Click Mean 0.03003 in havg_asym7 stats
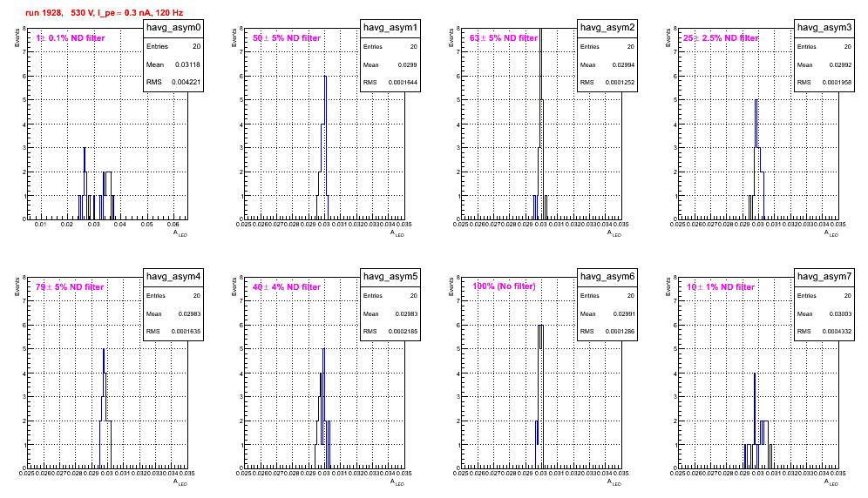The image size is (868, 498). tap(824, 313)
